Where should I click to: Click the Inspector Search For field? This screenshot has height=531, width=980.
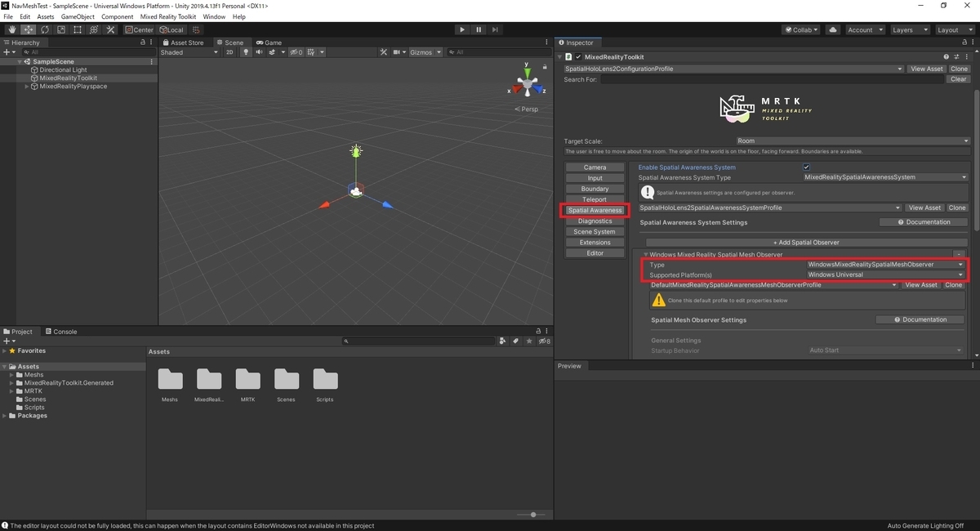point(772,79)
